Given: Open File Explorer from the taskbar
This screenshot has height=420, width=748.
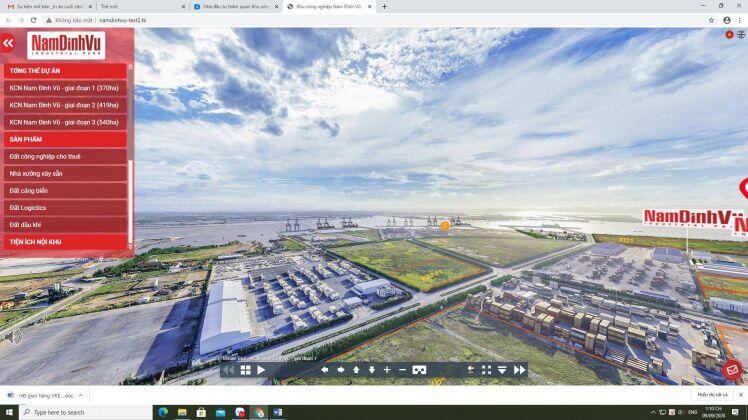Looking at the screenshot, I should pos(182,412).
